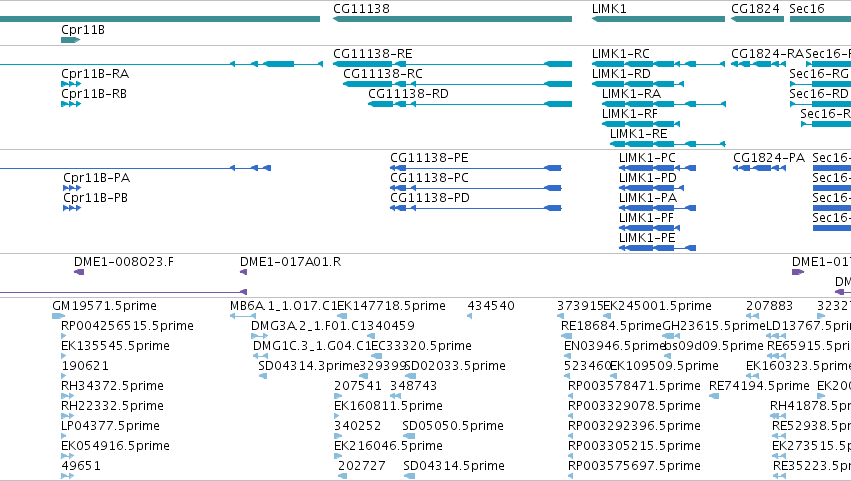Select the 207883 EST label
851x481 pixels.
click(x=769, y=306)
